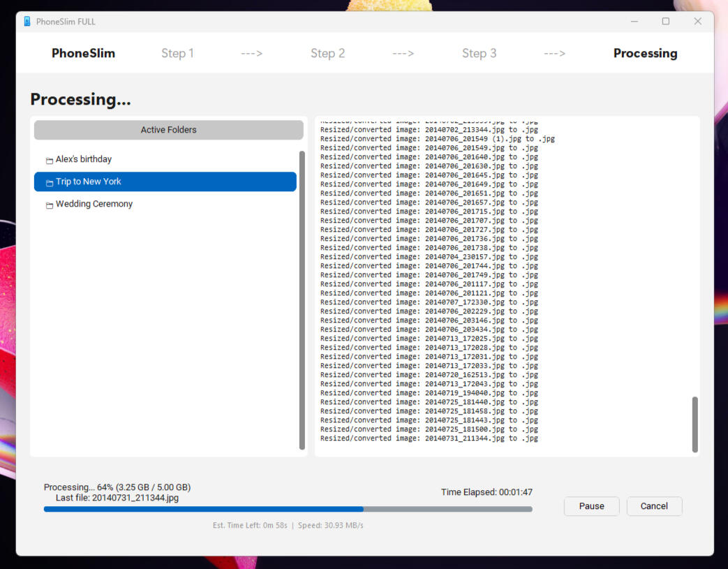Click log line for 20140720_162513.jpg
This screenshot has height=569, width=728.
(x=429, y=375)
